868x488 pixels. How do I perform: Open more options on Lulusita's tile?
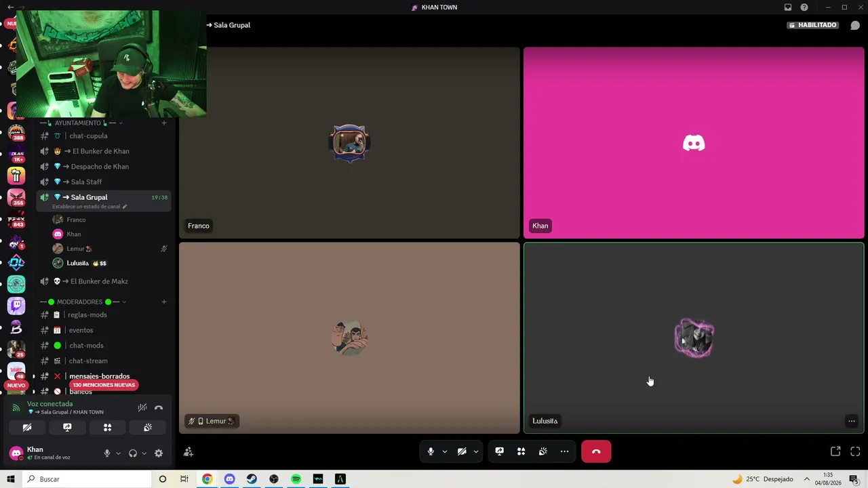tap(851, 421)
